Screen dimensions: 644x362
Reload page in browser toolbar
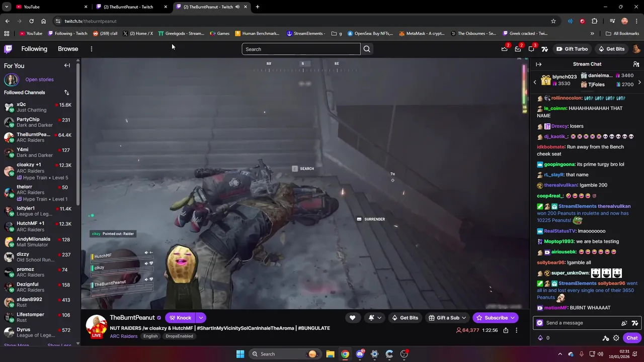pos(31,21)
